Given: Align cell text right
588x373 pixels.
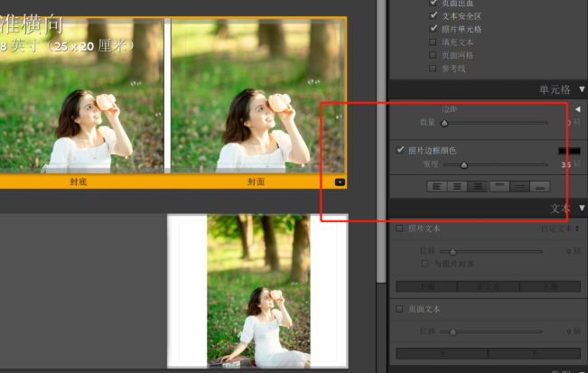Looking at the screenshot, I should tap(478, 186).
